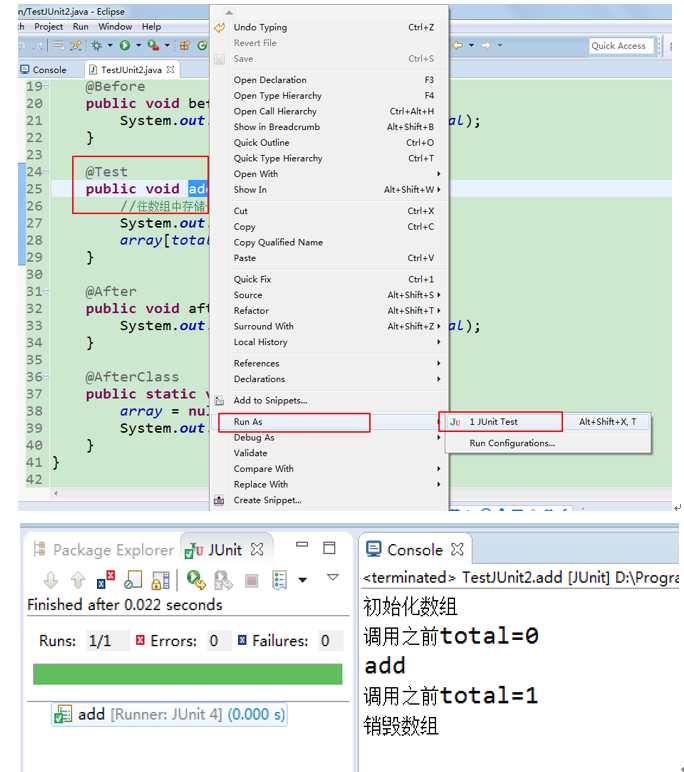Choose Run Configurations... from submenu
Image resolution: width=684 pixels, height=772 pixels.
[x=549, y=443]
